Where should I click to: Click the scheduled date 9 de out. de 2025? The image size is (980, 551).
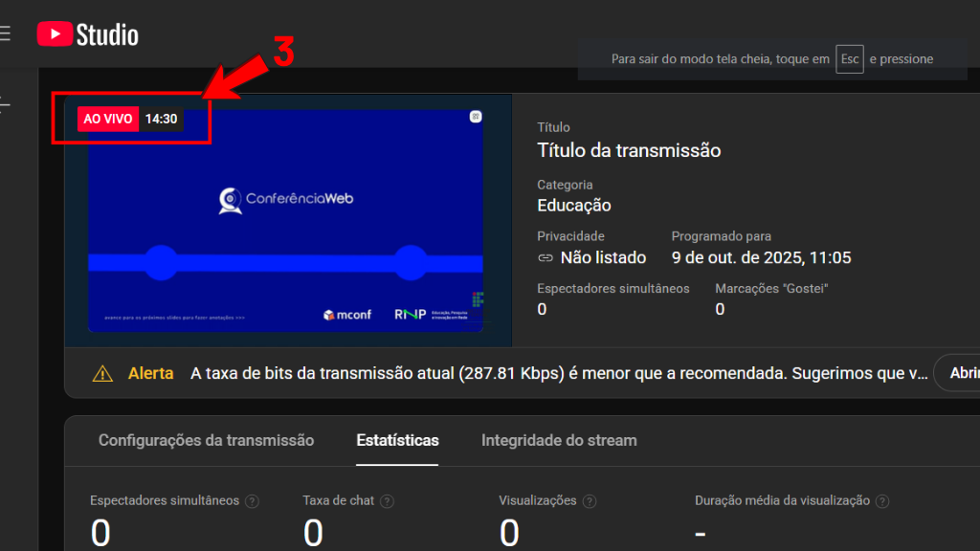click(x=761, y=257)
